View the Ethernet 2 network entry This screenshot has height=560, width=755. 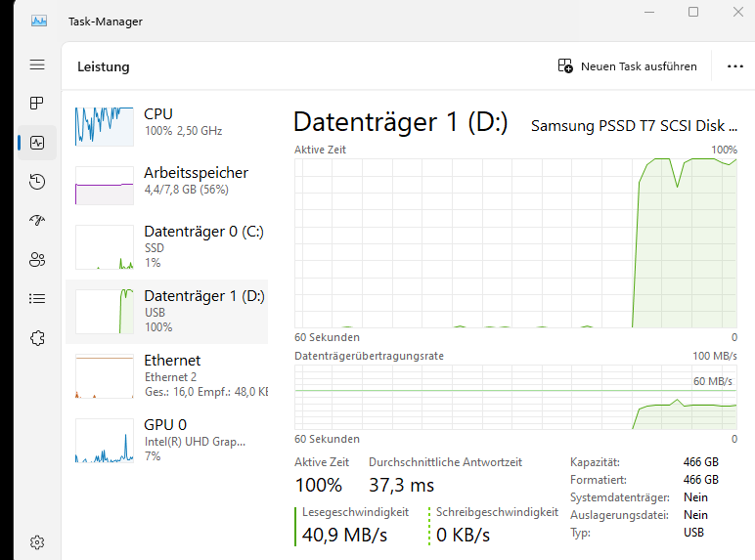166,375
